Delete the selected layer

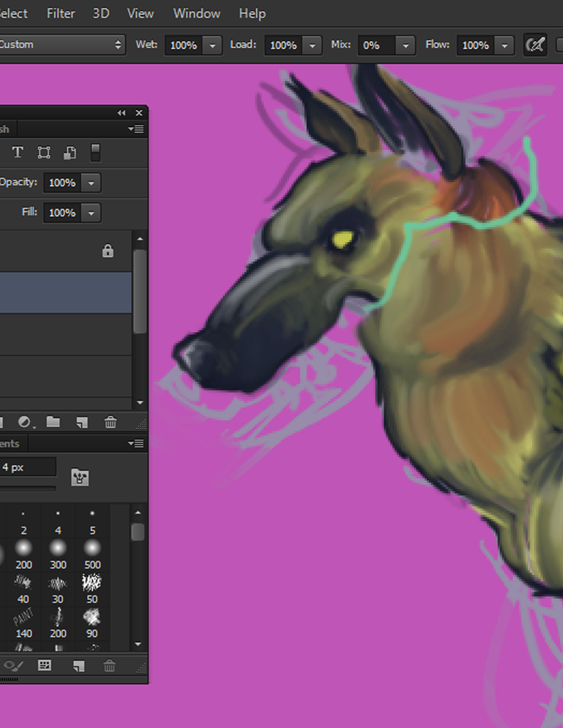pos(110,422)
